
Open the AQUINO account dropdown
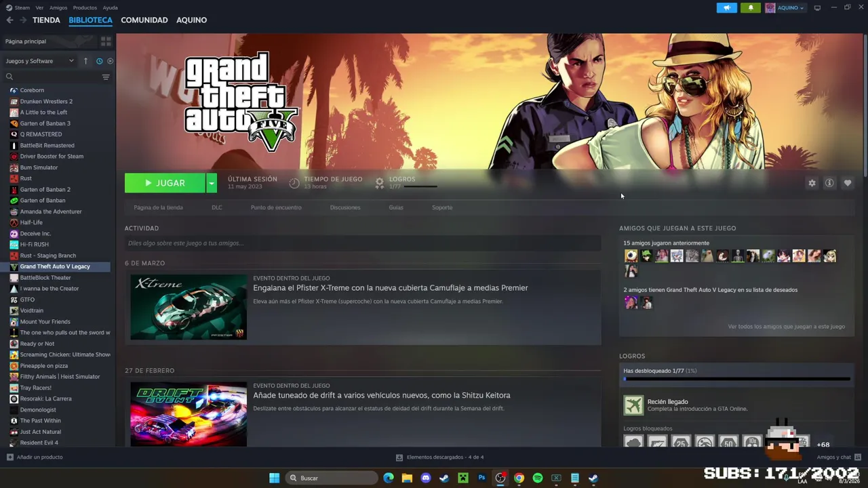click(785, 7)
